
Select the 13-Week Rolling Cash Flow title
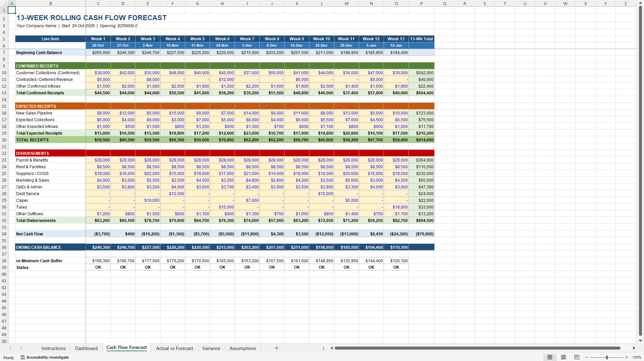click(92, 18)
